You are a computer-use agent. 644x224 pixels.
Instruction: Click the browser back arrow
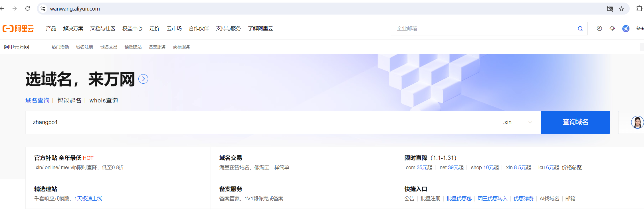(2, 9)
